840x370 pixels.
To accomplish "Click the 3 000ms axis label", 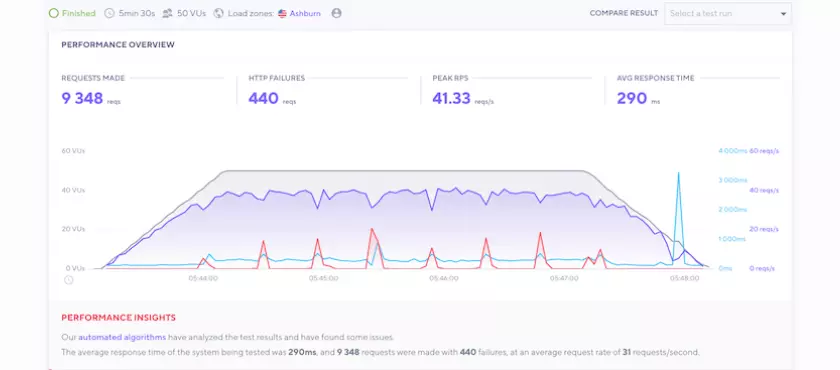I will [x=732, y=180].
